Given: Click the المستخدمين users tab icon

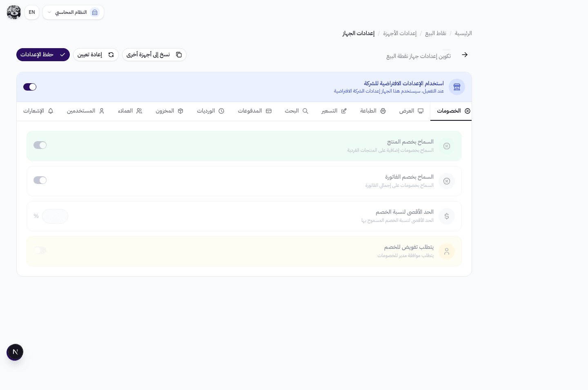Looking at the screenshot, I should click(102, 111).
